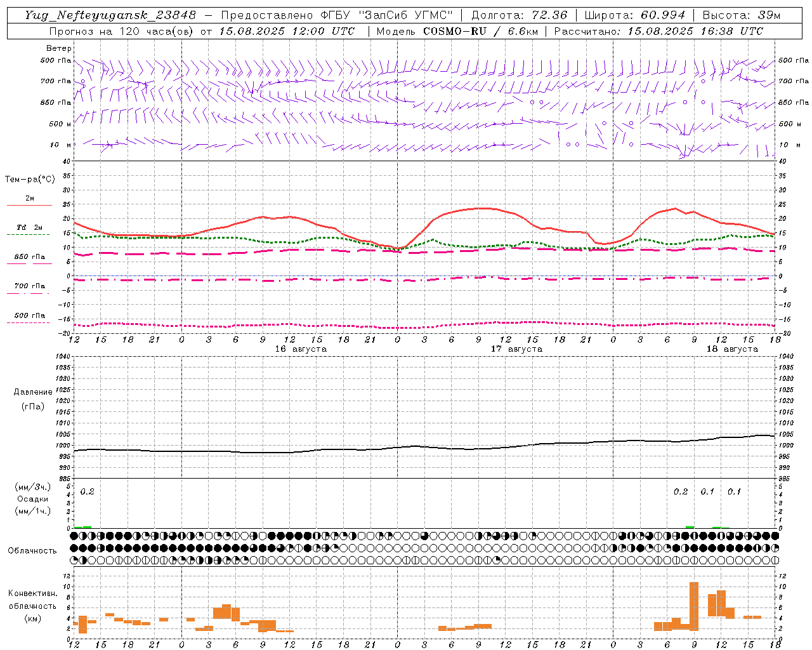Click the dotted pink 500 гПа legend line
This screenshot has height=650, width=812.
pyautogui.click(x=28, y=322)
